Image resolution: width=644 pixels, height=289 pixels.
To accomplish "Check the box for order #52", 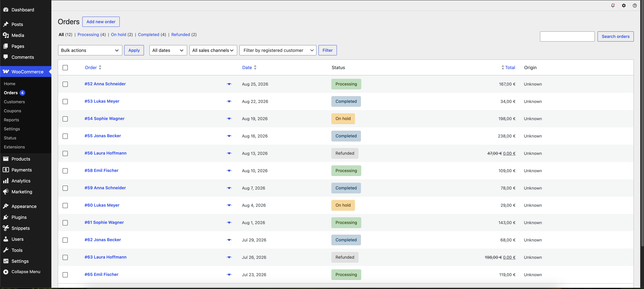I will click(x=65, y=84).
